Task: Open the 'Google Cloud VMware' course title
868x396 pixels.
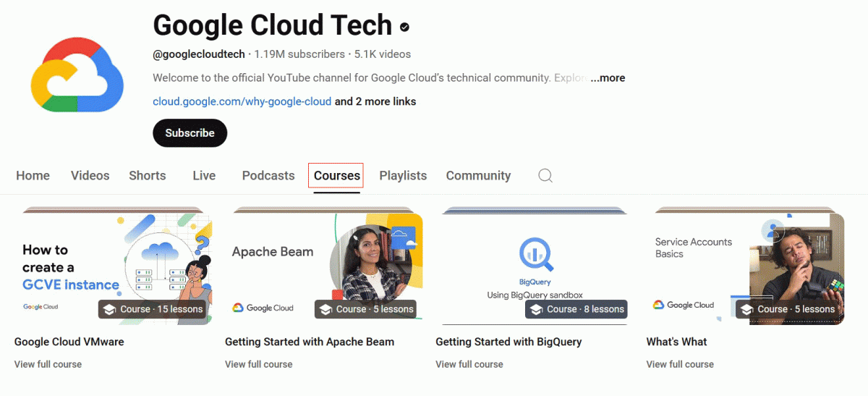Action: tap(69, 342)
